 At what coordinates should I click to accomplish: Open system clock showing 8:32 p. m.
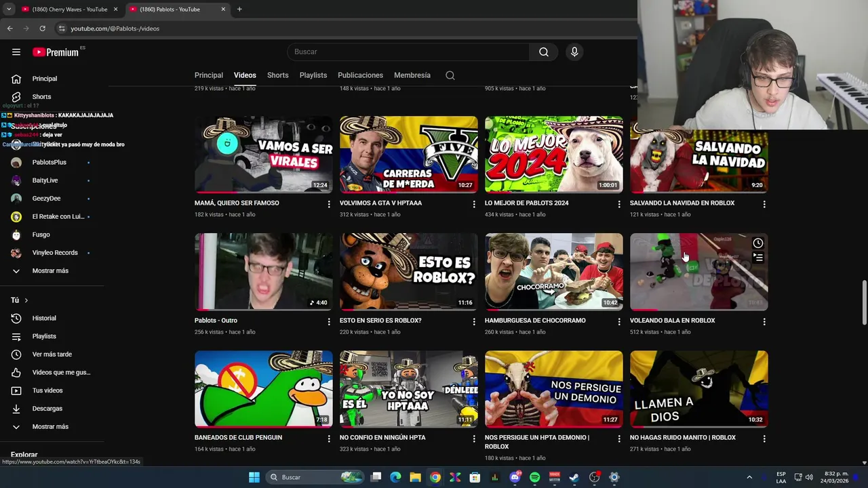(x=836, y=477)
